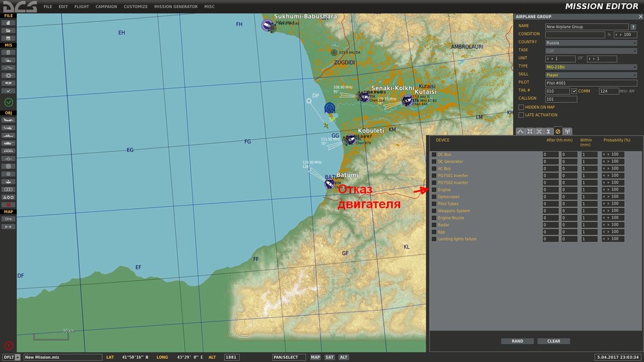644x362 pixels.
Task: Save mission using the floppy disk icon
Action: (x=8, y=38)
